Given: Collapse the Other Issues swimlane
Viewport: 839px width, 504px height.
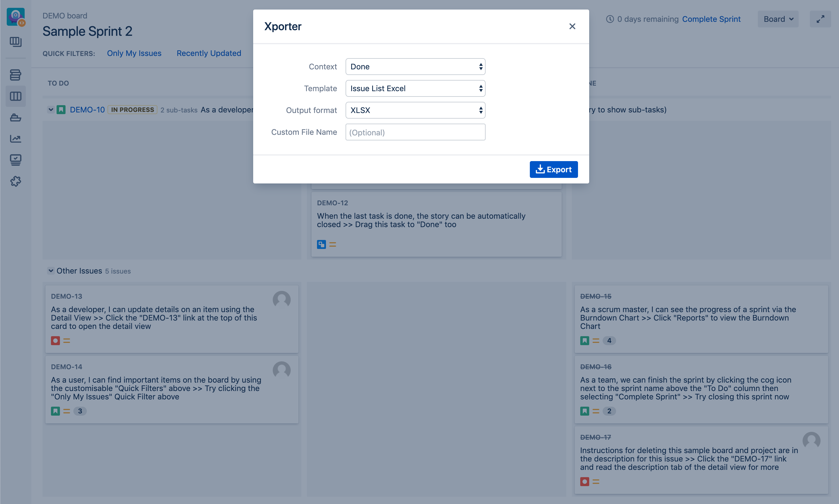Looking at the screenshot, I should [51, 271].
